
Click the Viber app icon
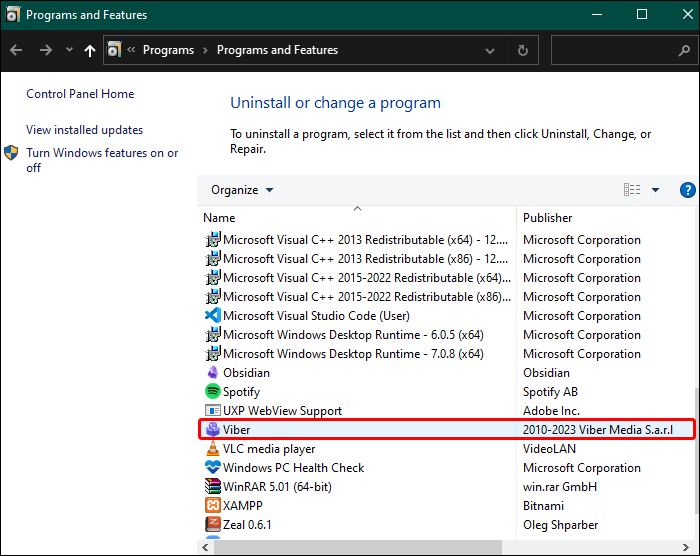(212, 430)
